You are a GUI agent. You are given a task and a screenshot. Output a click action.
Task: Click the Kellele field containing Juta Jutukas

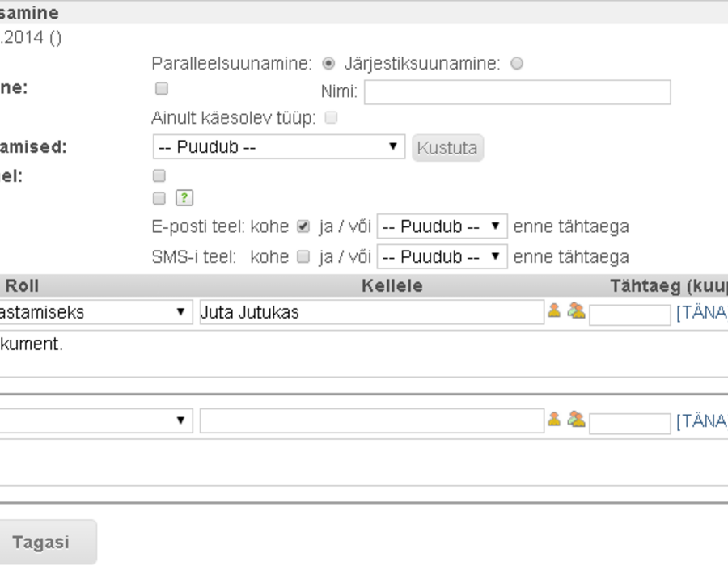372,312
